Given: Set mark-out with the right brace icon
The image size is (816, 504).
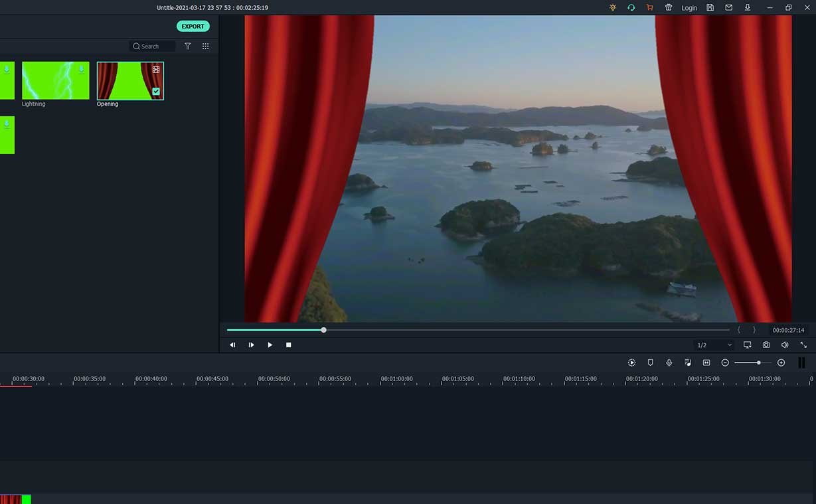Looking at the screenshot, I should [x=754, y=330].
